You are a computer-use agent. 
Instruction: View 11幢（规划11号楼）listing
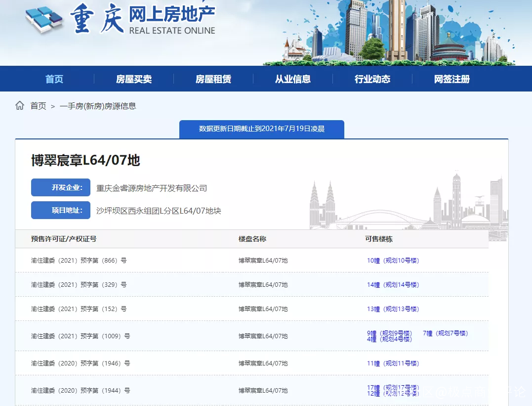click(393, 363)
